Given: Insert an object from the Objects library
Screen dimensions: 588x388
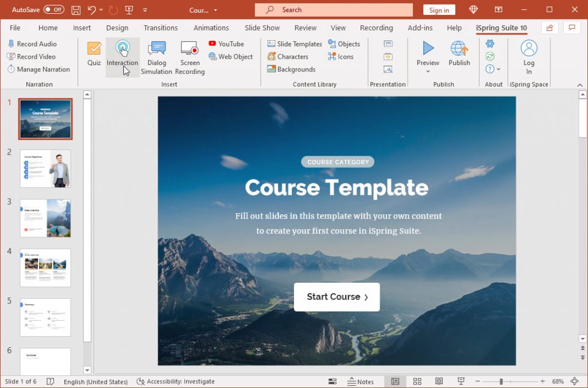Looking at the screenshot, I should [345, 44].
